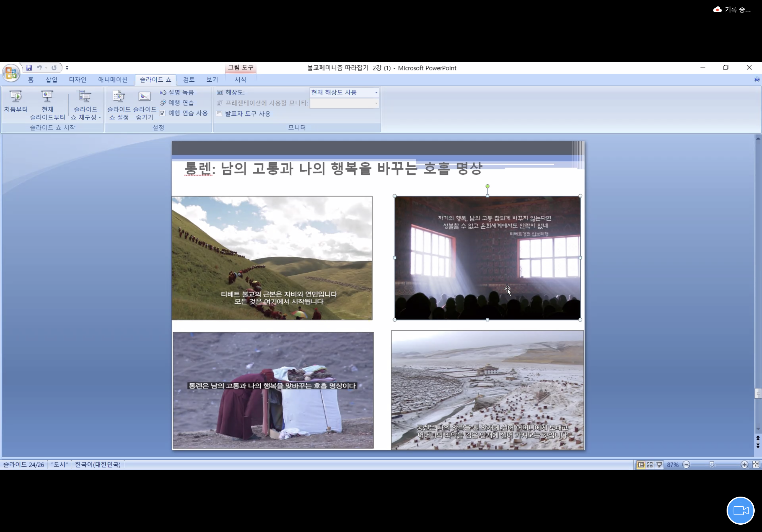This screenshot has width=762, height=532.
Task: Click the green rotation handle of the selected picture
Action: 487,186
